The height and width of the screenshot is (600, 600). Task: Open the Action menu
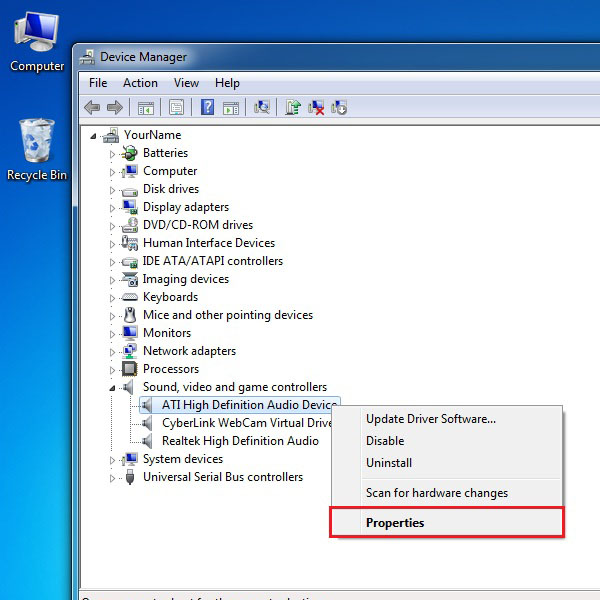(140, 83)
